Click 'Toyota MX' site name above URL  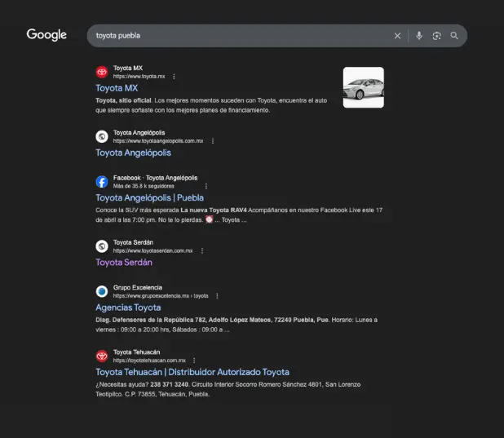click(127, 69)
